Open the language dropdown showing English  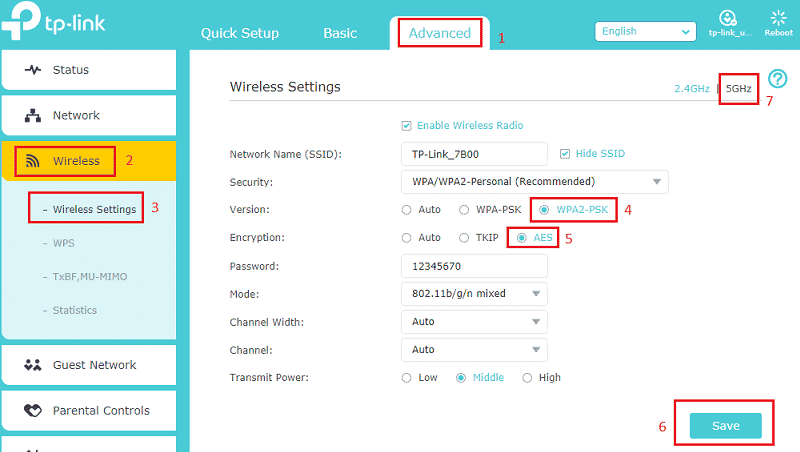tap(645, 32)
